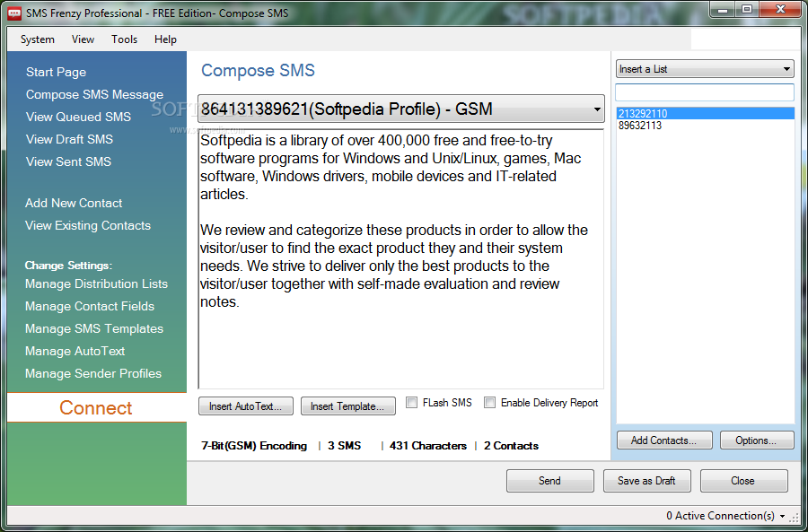This screenshot has width=808, height=532.
Task: Click the Options button
Action: (757, 440)
